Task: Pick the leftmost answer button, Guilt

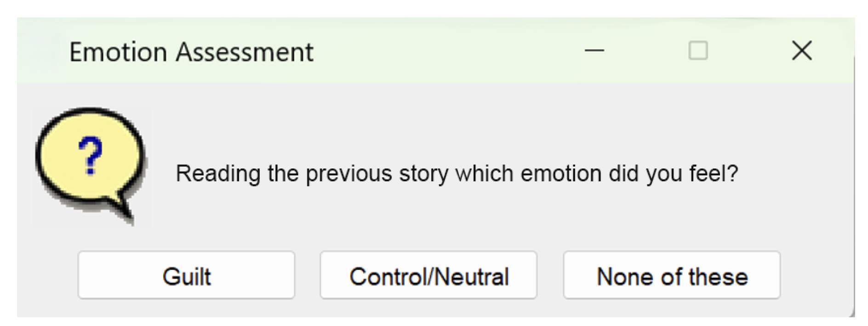Action: [186, 275]
